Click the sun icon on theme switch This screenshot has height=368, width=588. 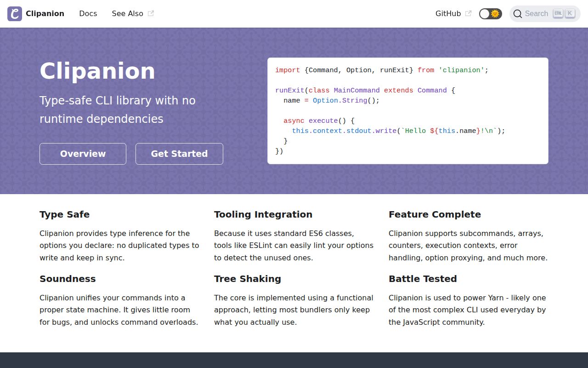point(495,14)
